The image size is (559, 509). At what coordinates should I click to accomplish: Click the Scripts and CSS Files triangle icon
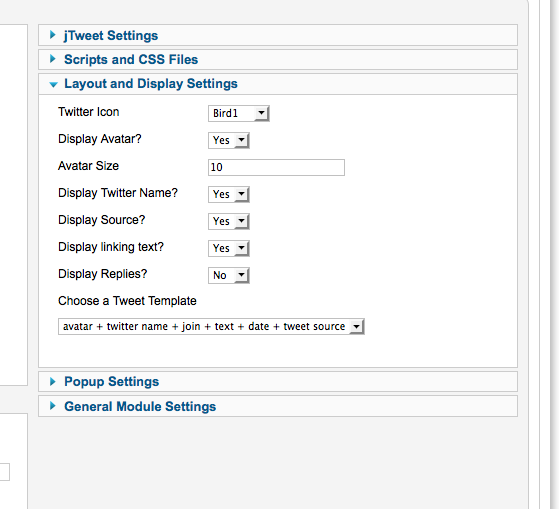53,59
